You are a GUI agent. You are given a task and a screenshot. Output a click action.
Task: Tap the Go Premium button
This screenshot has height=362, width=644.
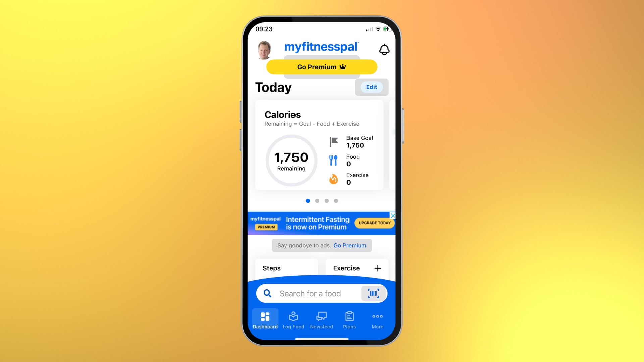pyautogui.click(x=321, y=67)
